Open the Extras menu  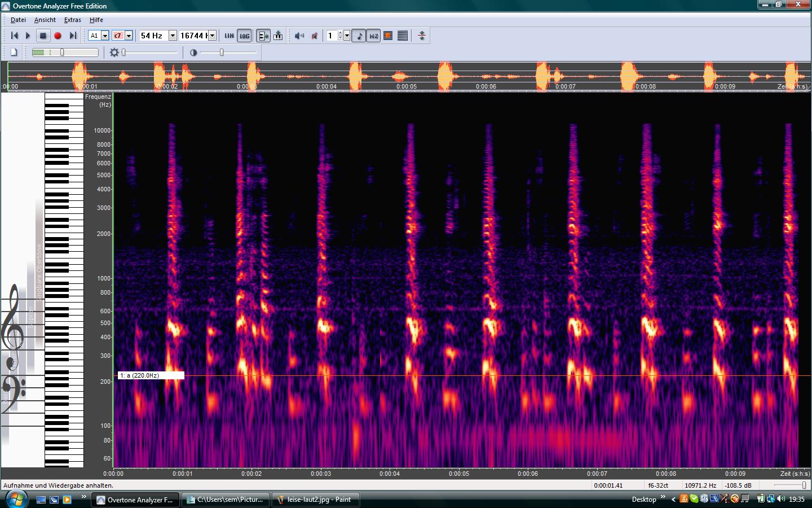[72, 20]
